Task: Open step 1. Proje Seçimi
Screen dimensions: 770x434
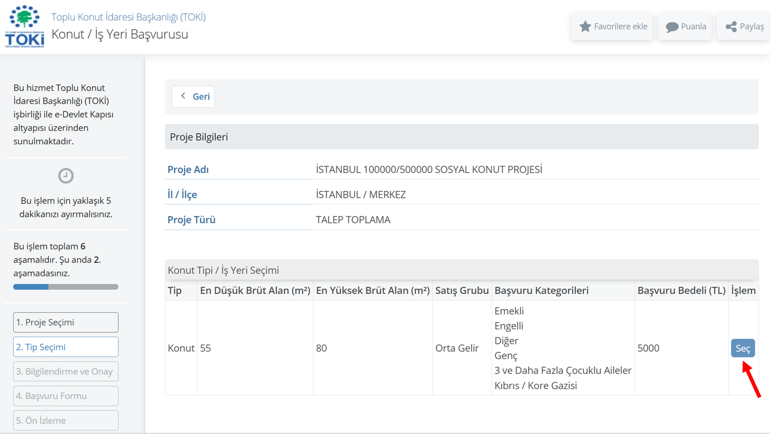Action: coord(66,322)
